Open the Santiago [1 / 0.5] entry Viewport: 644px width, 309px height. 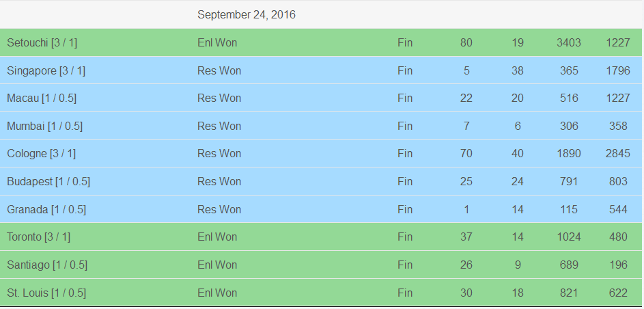coord(47,265)
